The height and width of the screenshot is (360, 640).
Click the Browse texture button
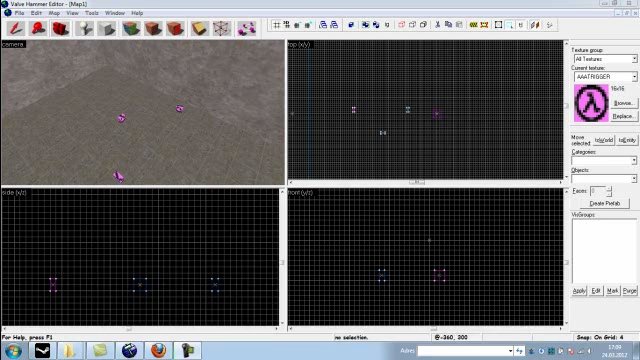click(624, 103)
